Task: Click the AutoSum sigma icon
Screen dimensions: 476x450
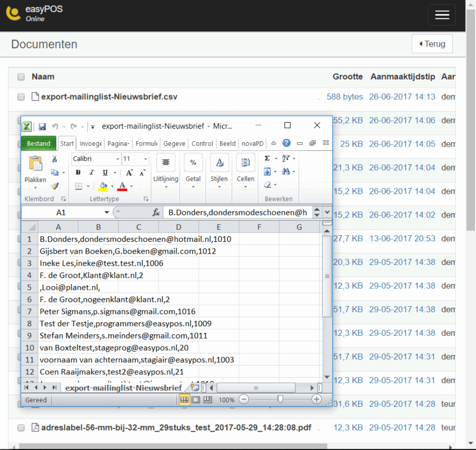Action: click(267, 158)
